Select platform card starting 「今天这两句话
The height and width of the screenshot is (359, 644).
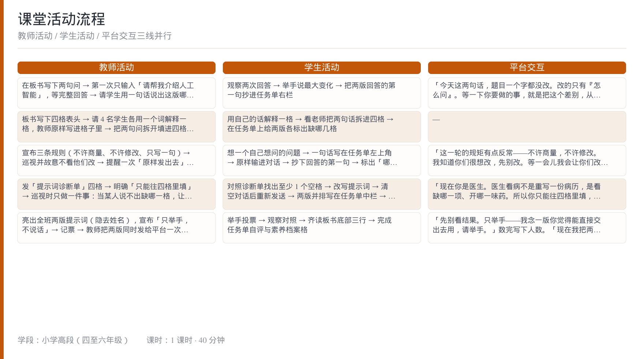[x=527, y=93]
